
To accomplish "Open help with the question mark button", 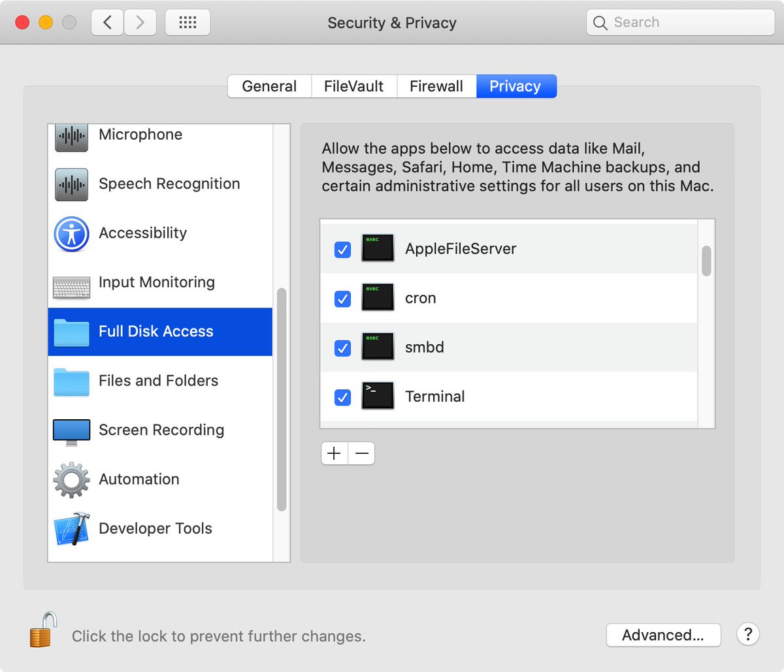I will [x=748, y=633].
